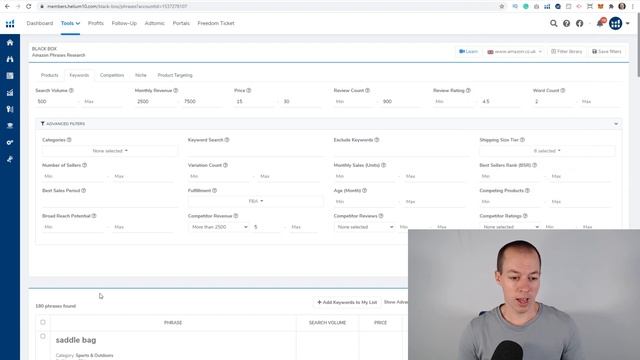Open the Categories None selected dropdown

(x=110, y=151)
